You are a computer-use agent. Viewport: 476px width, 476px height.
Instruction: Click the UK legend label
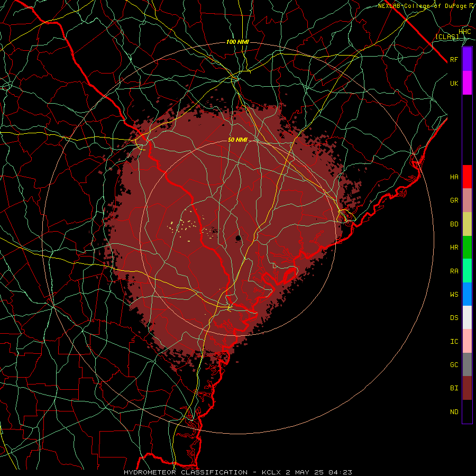click(454, 83)
